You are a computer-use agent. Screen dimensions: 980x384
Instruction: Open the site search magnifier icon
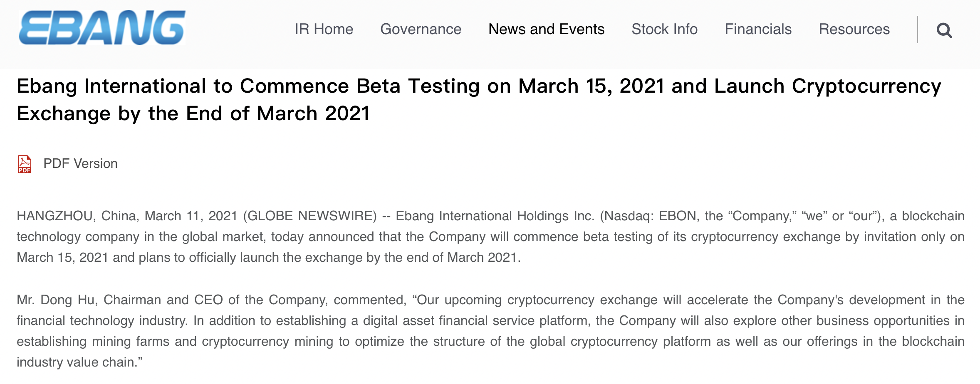click(944, 30)
